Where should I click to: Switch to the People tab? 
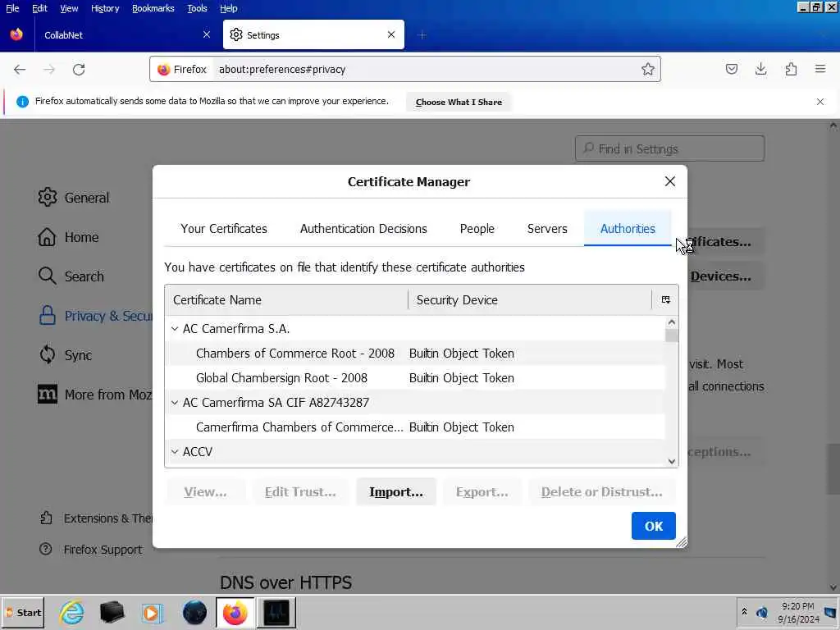coord(477,229)
